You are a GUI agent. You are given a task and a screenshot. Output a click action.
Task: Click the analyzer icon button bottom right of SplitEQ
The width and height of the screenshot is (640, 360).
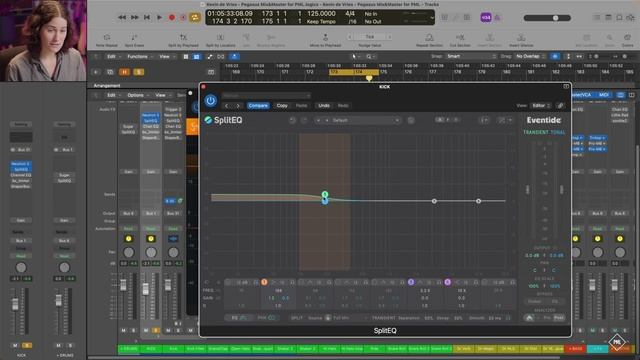click(x=529, y=318)
